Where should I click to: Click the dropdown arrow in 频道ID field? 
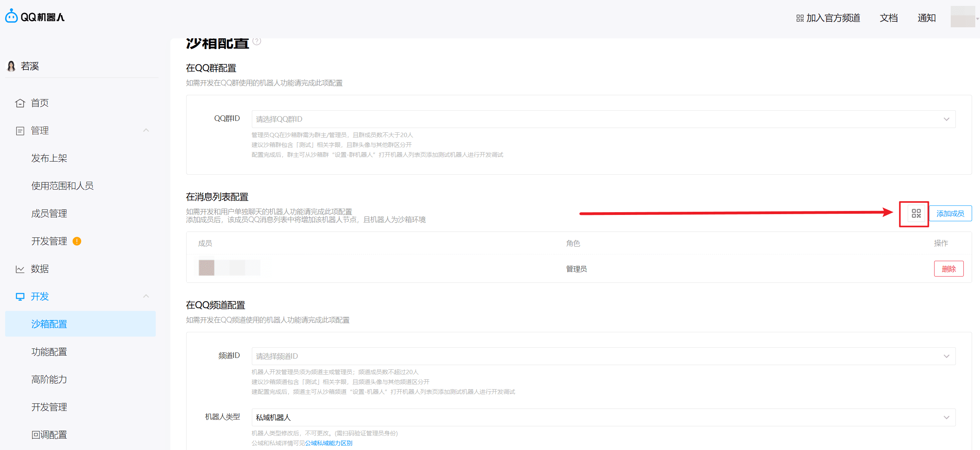[946, 356]
